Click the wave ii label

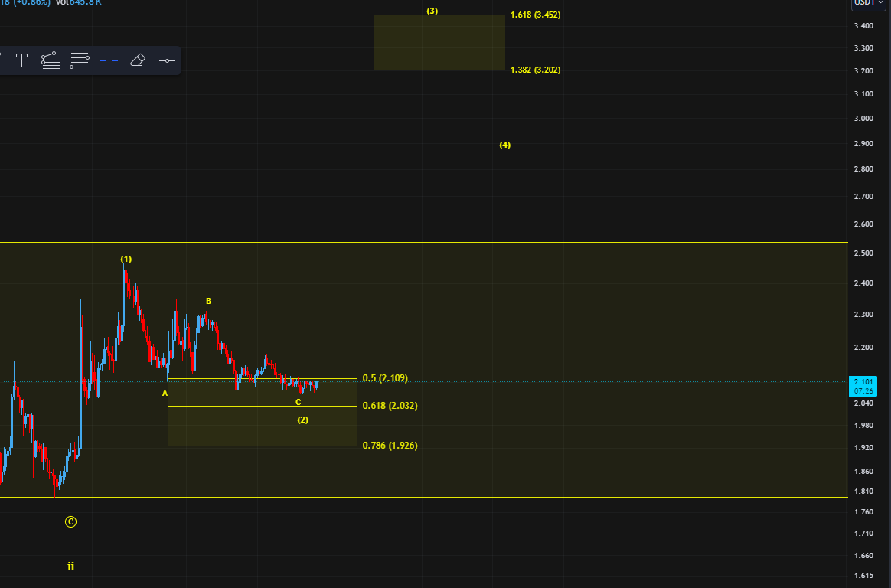point(70,567)
